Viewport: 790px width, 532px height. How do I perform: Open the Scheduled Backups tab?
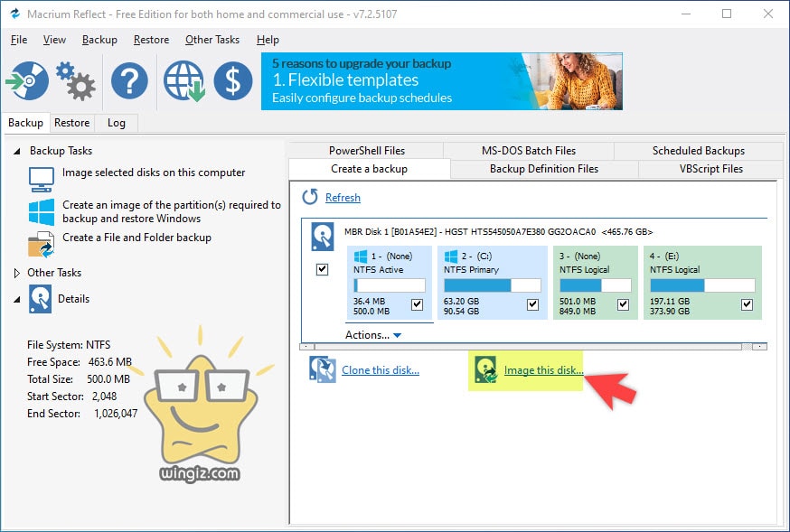[699, 151]
